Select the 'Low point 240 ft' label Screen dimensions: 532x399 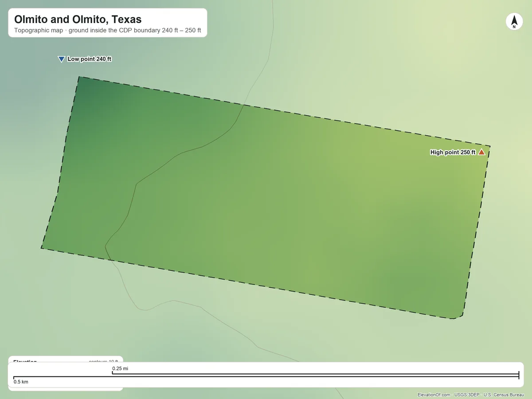tap(89, 59)
